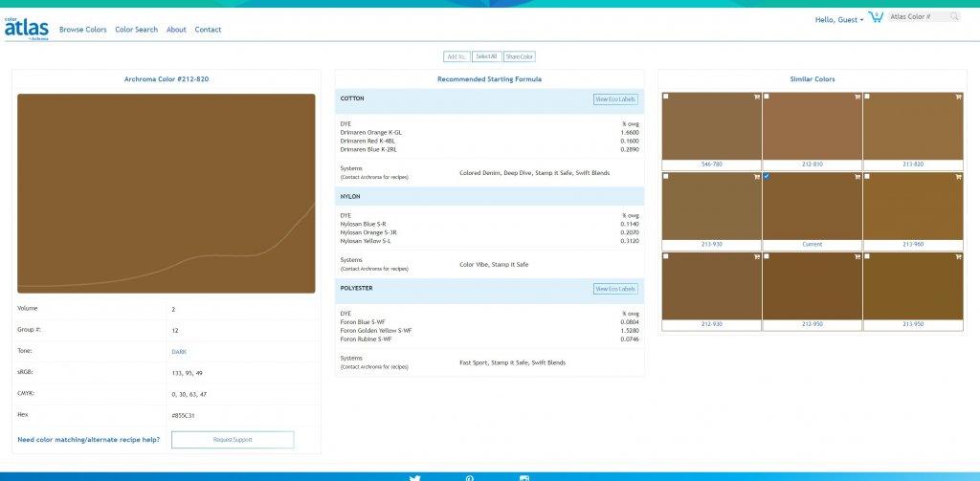Viewport: 980px width, 481px height.
Task: View Eco Labels for Cotton
Action: tap(615, 99)
